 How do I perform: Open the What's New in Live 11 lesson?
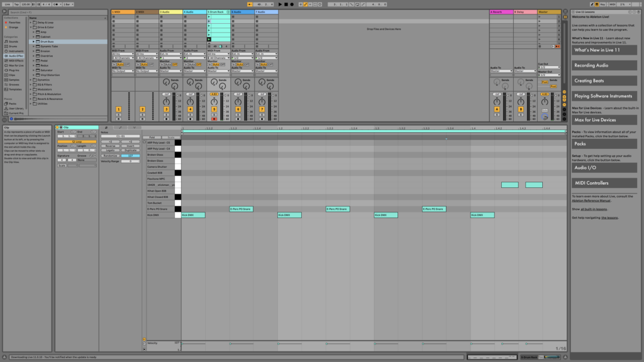(x=604, y=50)
